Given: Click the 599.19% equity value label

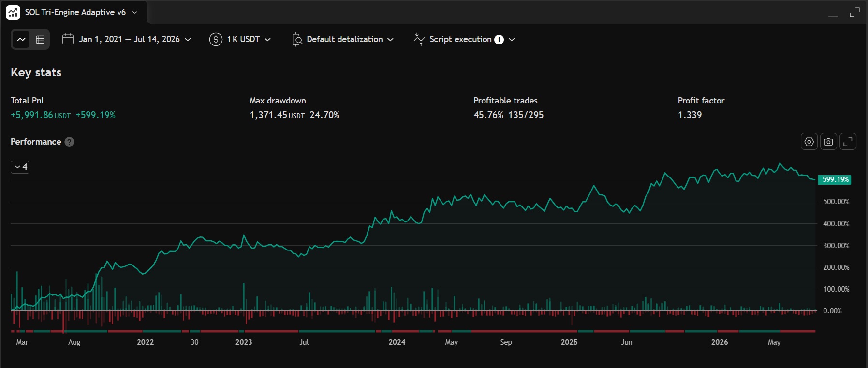Looking at the screenshot, I should coord(835,179).
